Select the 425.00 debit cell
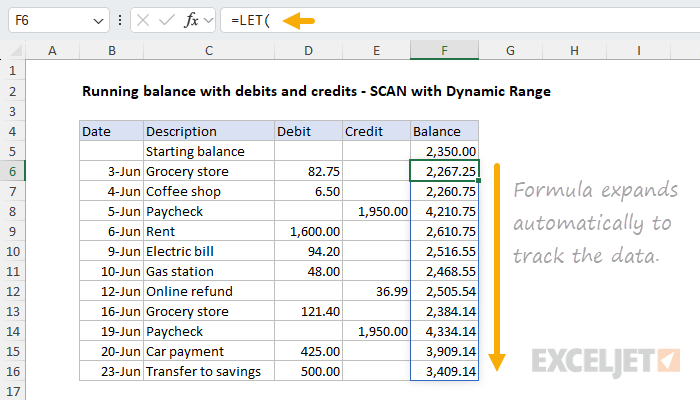This screenshot has height=400, width=700. 308,351
